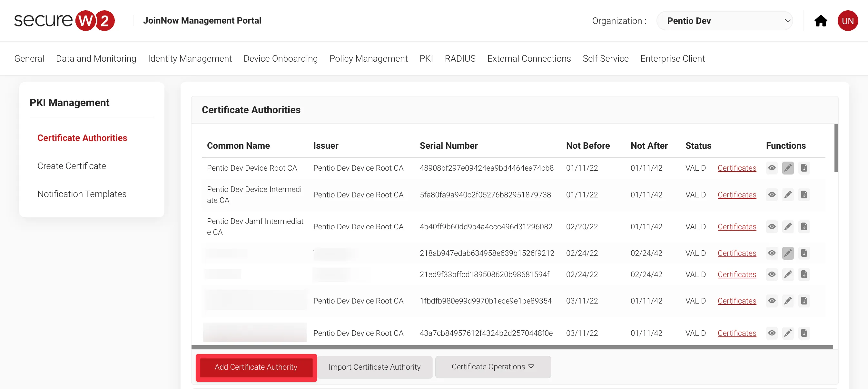Image resolution: width=868 pixels, height=389 pixels.
Task: Open Certificates link for serial 218ab947 row
Action: (x=736, y=253)
